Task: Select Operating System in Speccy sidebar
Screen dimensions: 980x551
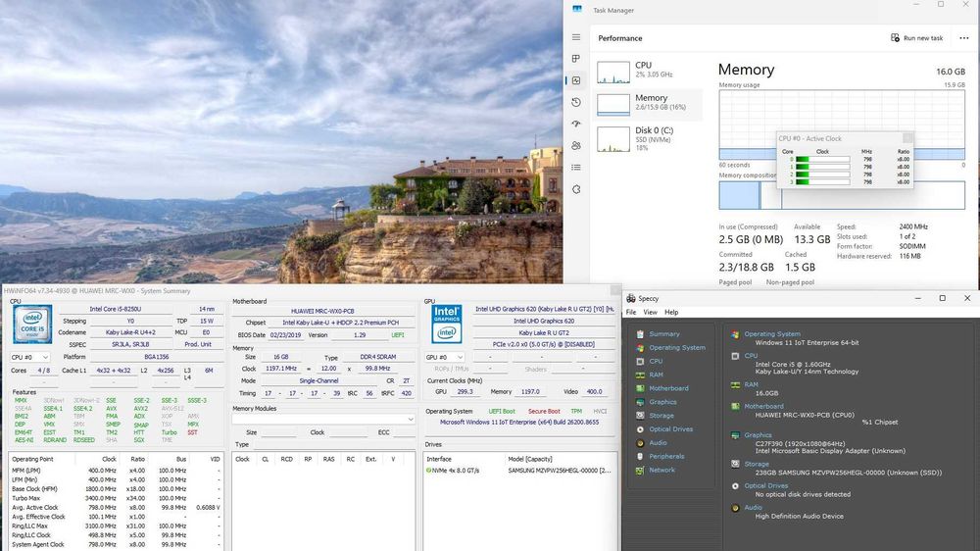Action: pyautogui.click(x=677, y=348)
